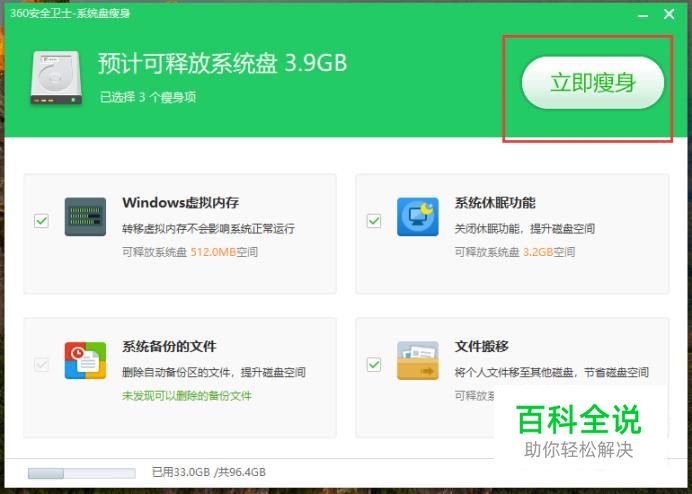
Task: Click the 立即瘦身 button
Action: pyautogui.click(x=593, y=83)
